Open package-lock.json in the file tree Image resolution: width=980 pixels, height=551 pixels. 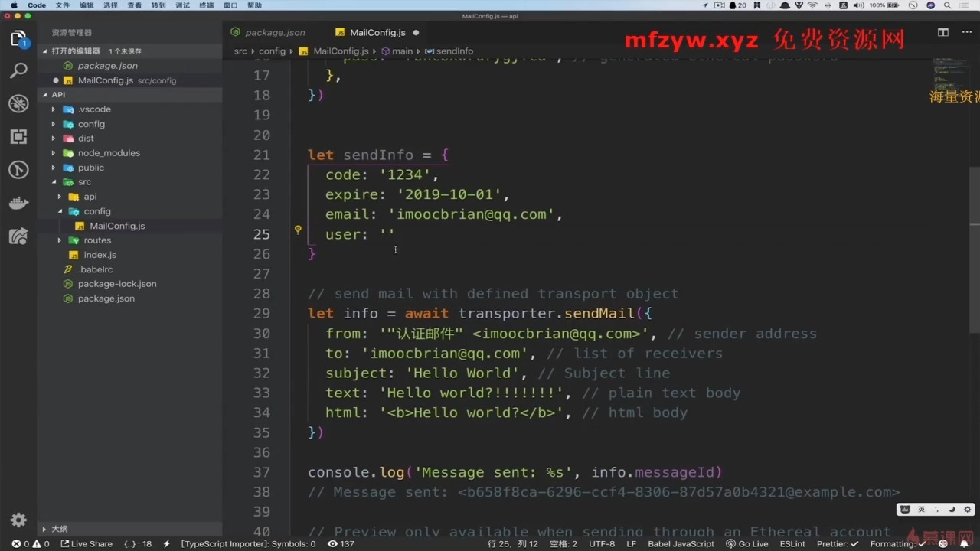point(130,284)
